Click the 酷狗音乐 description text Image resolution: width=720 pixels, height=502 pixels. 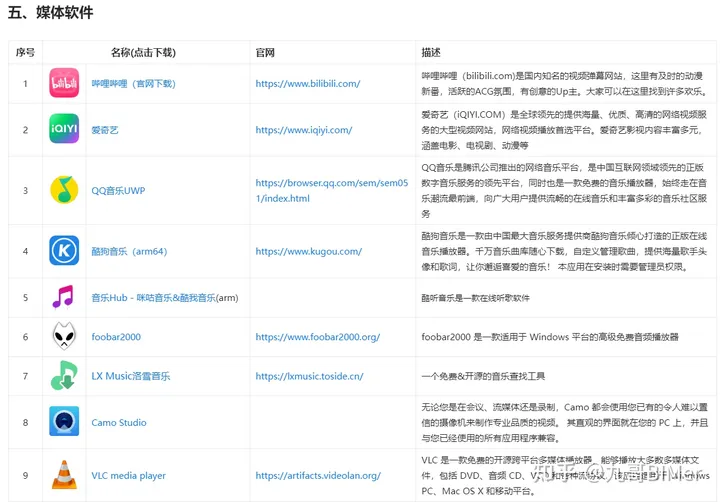click(564, 251)
